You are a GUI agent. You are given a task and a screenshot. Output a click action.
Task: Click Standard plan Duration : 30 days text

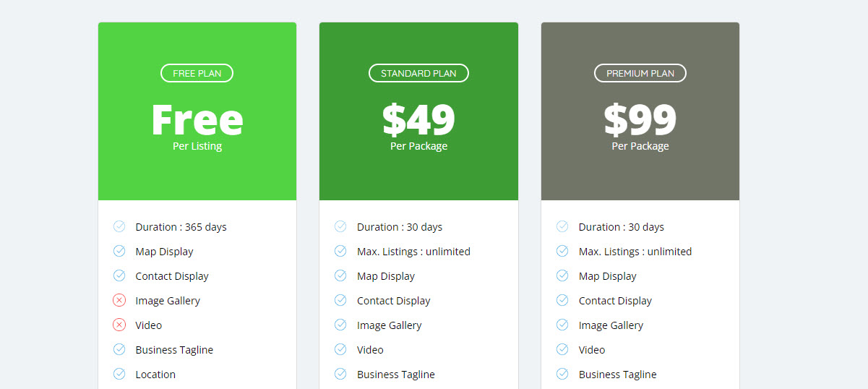pyautogui.click(x=400, y=227)
